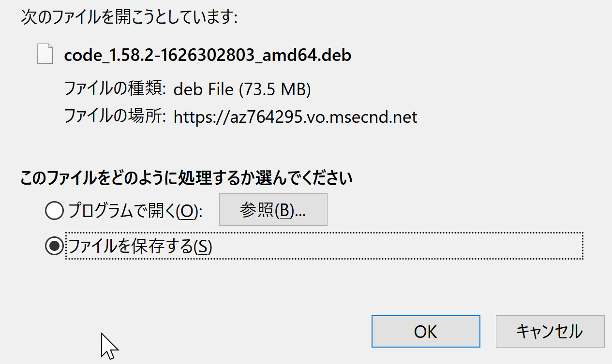Select the 'ファイルを保存する' radio button

pyautogui.click(x=54, y=246)
